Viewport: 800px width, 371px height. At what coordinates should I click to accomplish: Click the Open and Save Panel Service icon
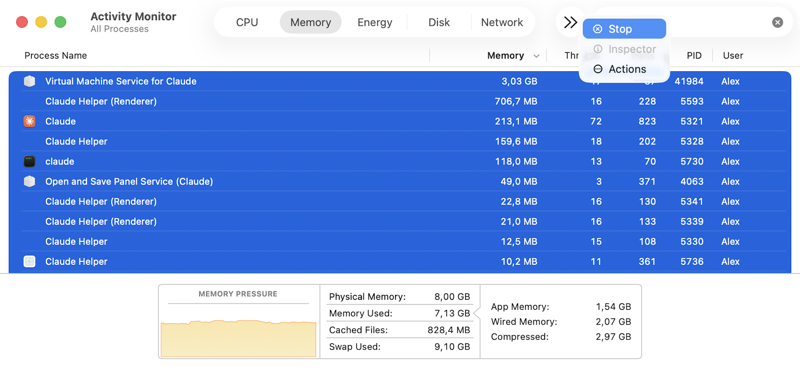(x=30, y=181)
